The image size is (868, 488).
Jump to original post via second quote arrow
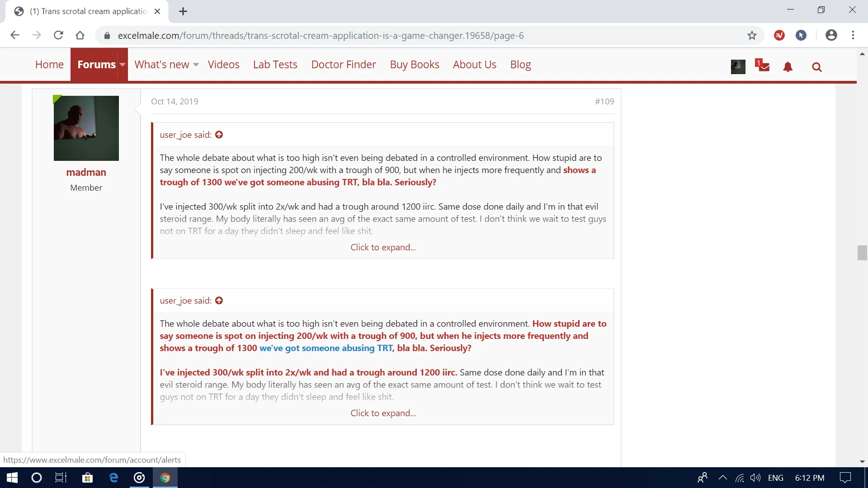coord(219,300)
